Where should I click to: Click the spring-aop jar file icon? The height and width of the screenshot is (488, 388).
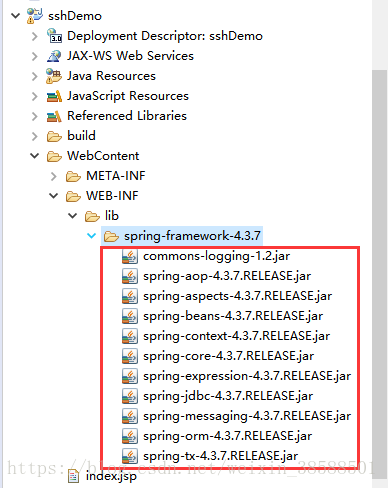[x=130, y=276]
